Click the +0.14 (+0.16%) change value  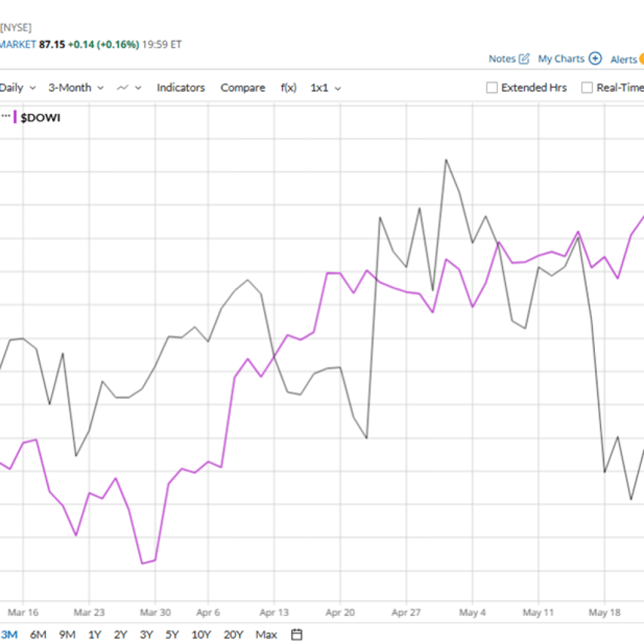point(104,45)
